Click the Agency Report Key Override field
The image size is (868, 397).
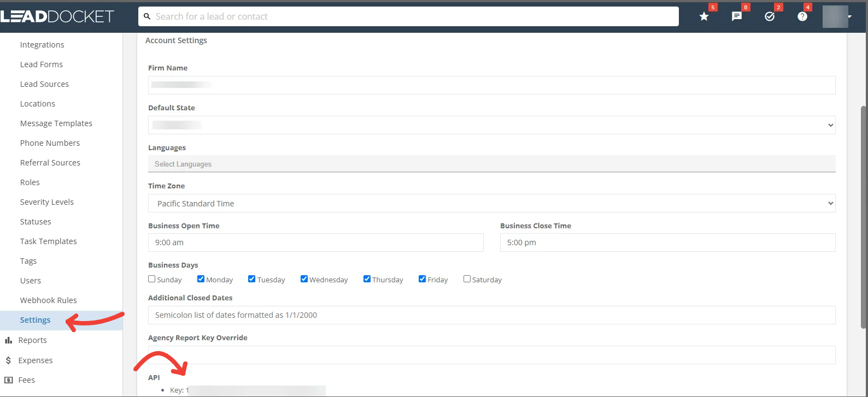click(x=491, y=355)
